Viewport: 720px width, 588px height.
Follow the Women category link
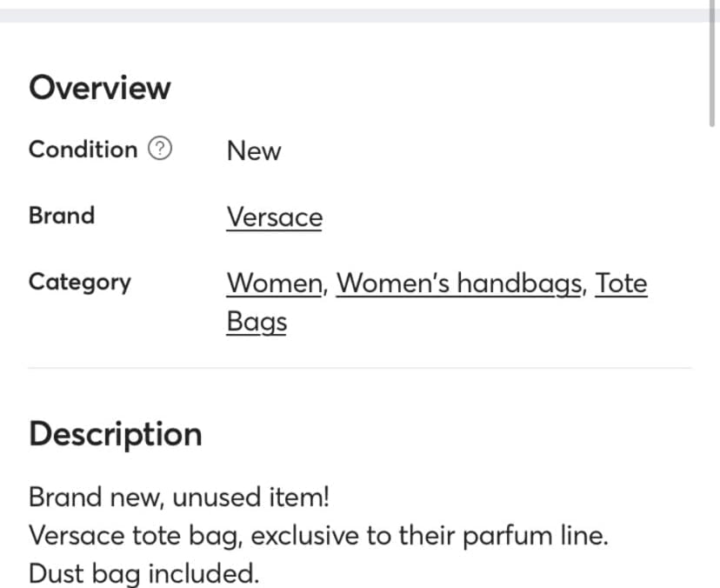tap(275, 283)
